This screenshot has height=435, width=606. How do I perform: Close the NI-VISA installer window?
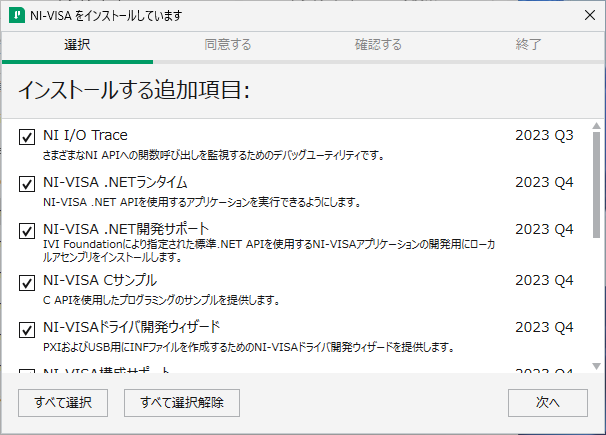click(x=590, y=15)
